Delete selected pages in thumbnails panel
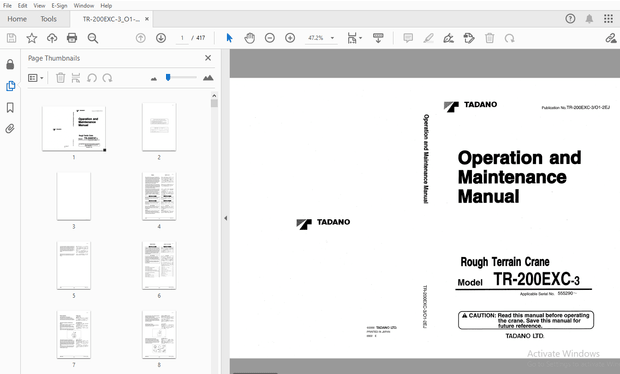Screen dimensions: 620x374 (60, 78)
